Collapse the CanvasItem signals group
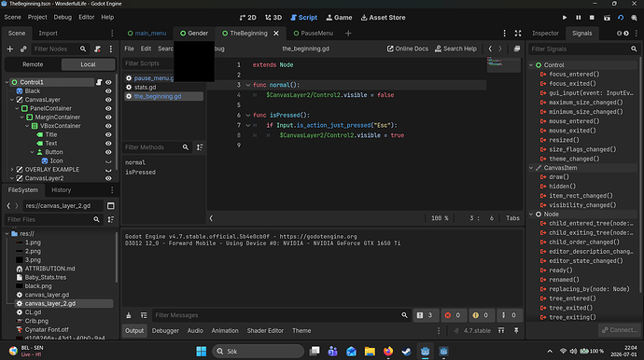 pyautogui.click(x=531, y=168)
